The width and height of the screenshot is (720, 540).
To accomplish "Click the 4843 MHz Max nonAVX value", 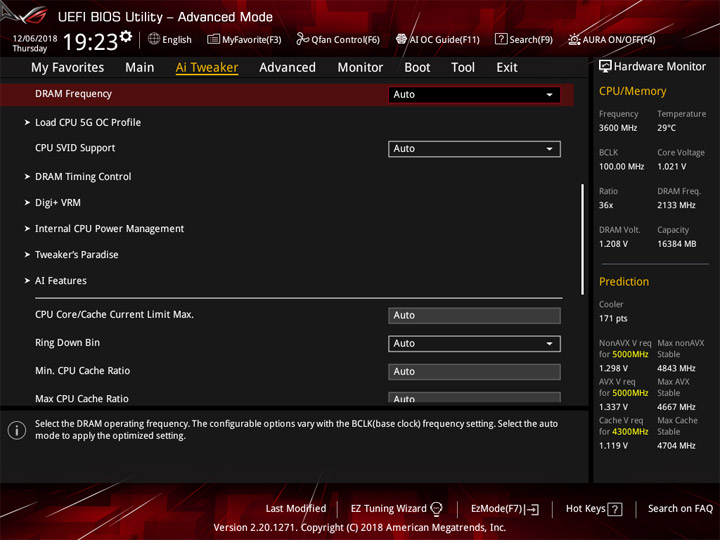I will (676, 368).
